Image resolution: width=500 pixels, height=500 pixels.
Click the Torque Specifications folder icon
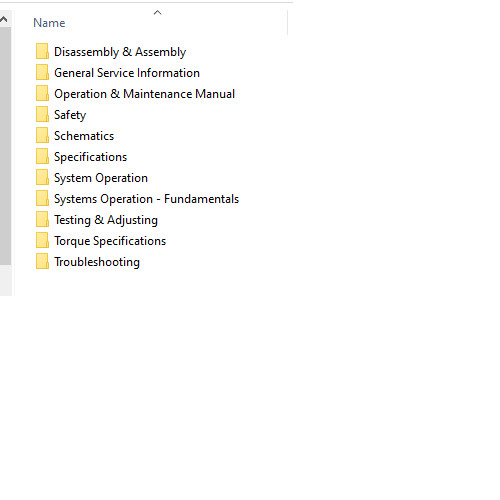(x=42, y=241)
